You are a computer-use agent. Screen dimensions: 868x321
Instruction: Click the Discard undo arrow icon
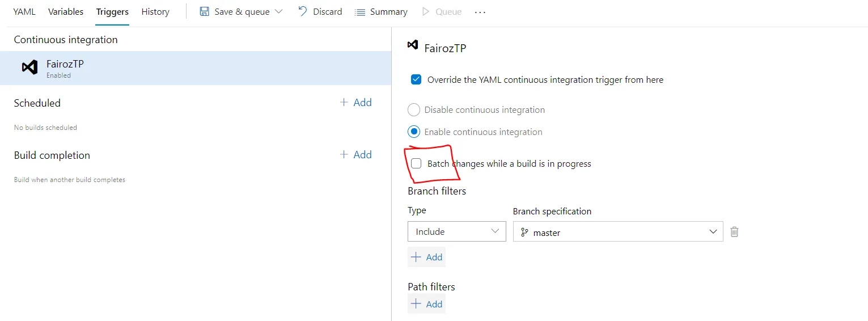[303, 11]
